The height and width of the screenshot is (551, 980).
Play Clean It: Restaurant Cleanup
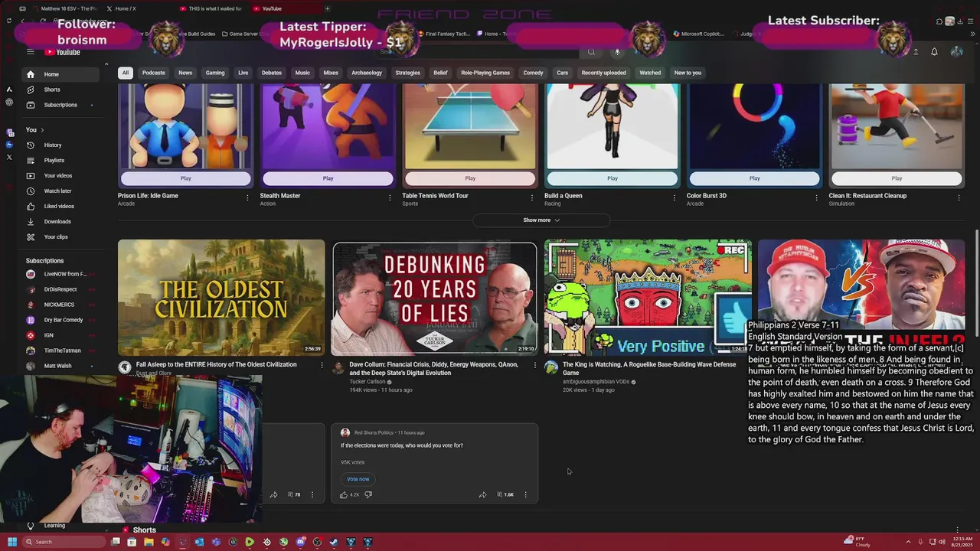coord(897,178)
